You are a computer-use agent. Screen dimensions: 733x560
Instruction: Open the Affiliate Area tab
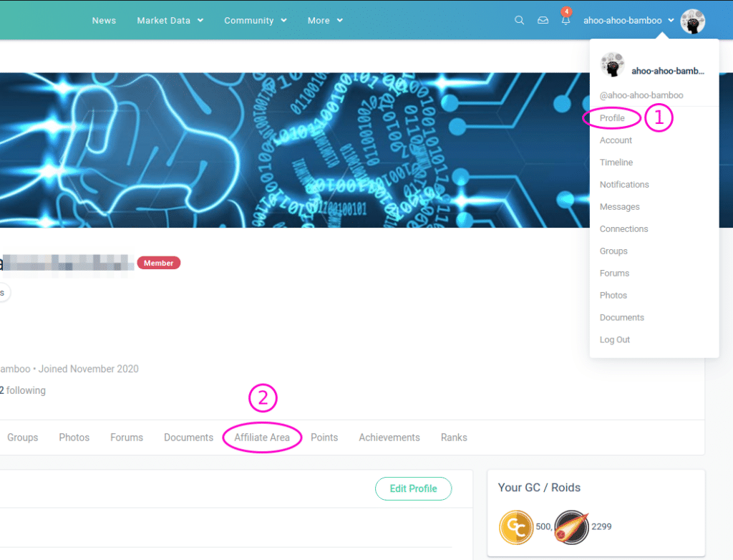[x=262, y=438]
